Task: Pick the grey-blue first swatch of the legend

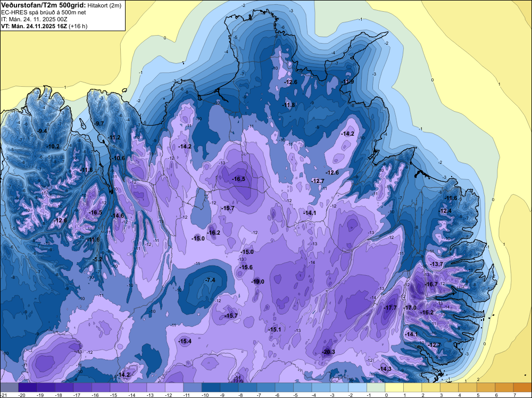Action: [x=9, y=387]
